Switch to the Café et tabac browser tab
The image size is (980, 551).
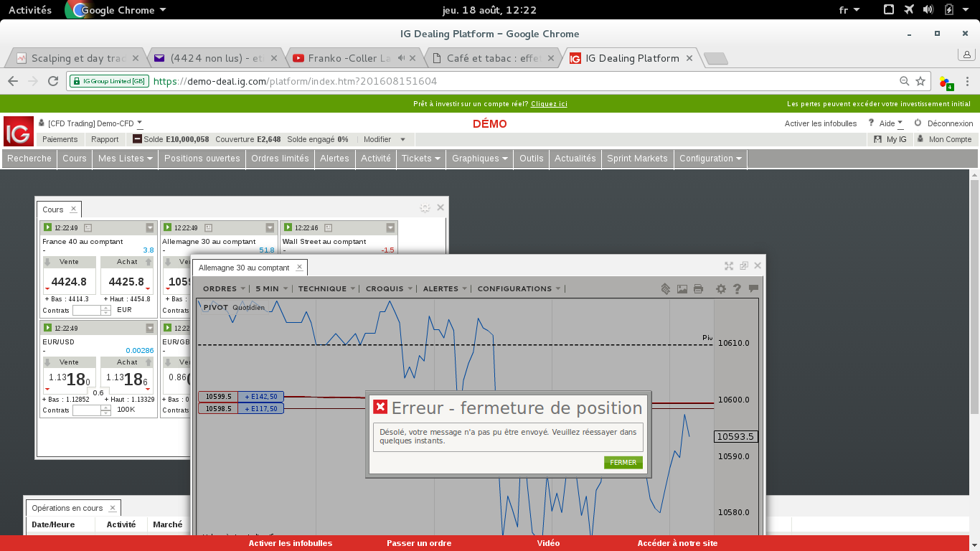click(x=493, y=58)
